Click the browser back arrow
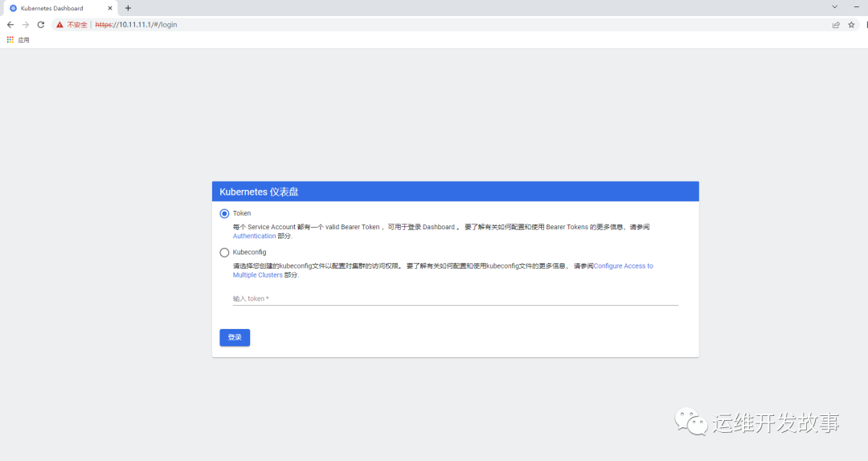Viewport: 868px width, 461px height. (x=10, y=25)
